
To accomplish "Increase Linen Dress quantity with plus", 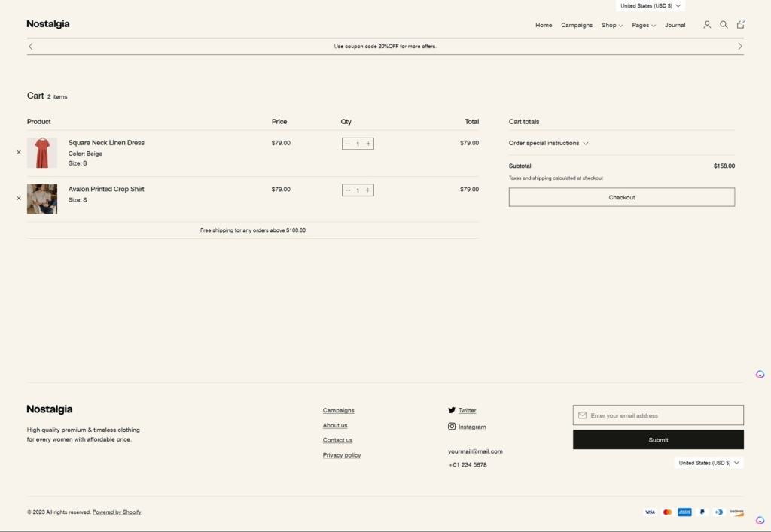I will tap(368, 144).
